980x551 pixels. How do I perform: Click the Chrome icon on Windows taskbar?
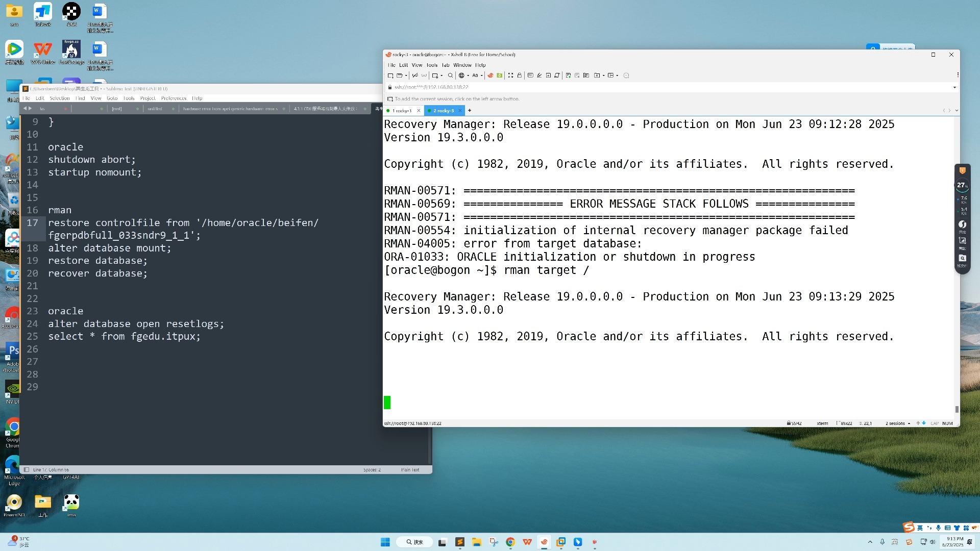click(510, 542)
